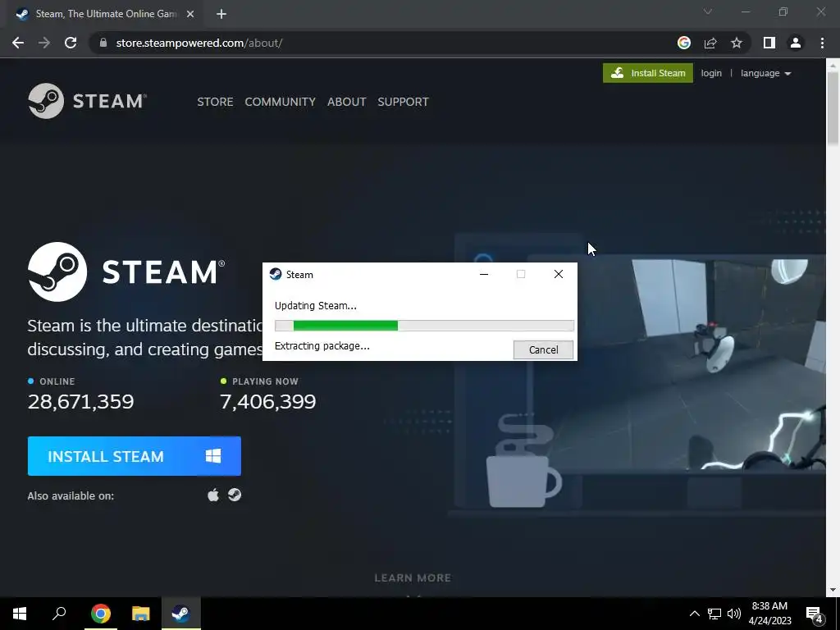Open network status tray icon
This screenshot has height=630, width=840.
[714, 614]
